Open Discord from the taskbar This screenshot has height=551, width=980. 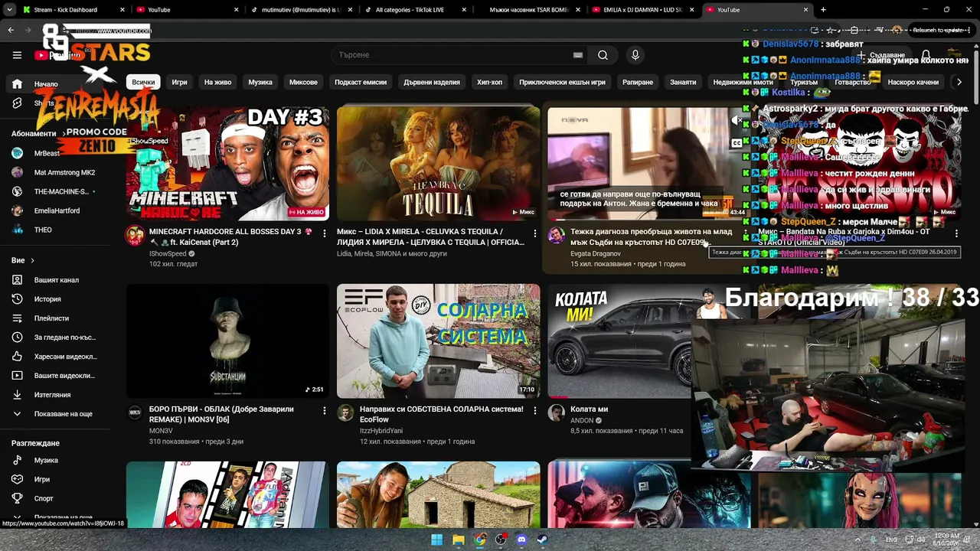point(521,540)
